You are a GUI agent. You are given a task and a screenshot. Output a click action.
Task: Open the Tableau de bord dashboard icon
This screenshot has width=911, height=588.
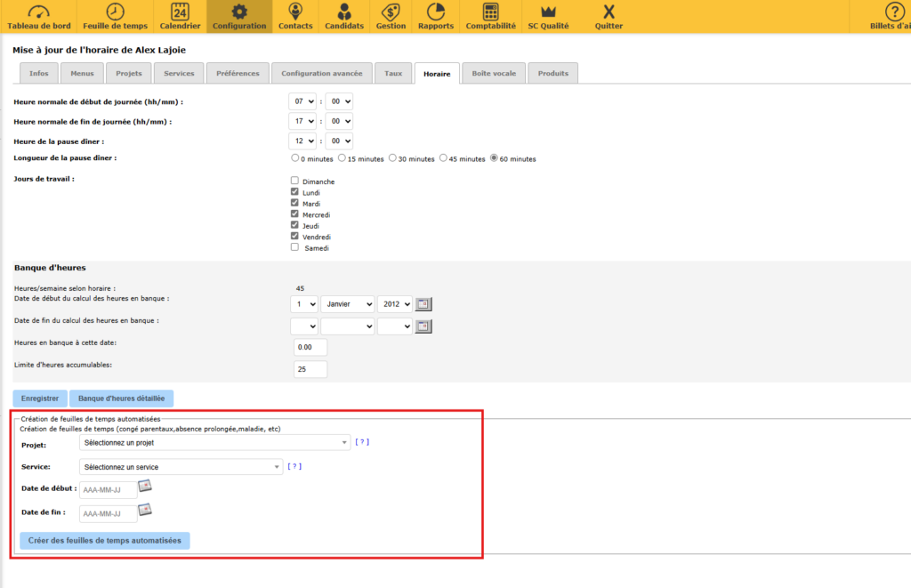coord(37,12)
